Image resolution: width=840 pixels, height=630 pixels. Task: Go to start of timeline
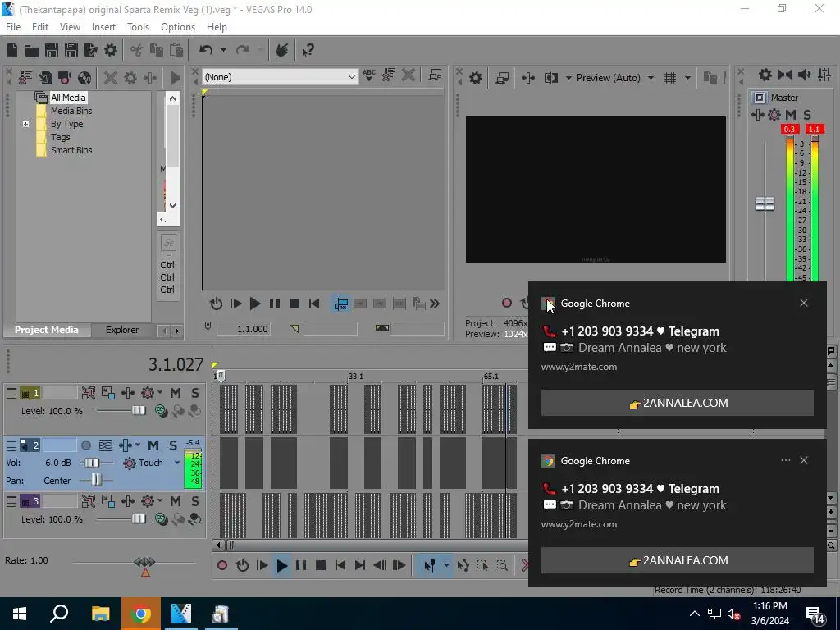pos(340,565)
